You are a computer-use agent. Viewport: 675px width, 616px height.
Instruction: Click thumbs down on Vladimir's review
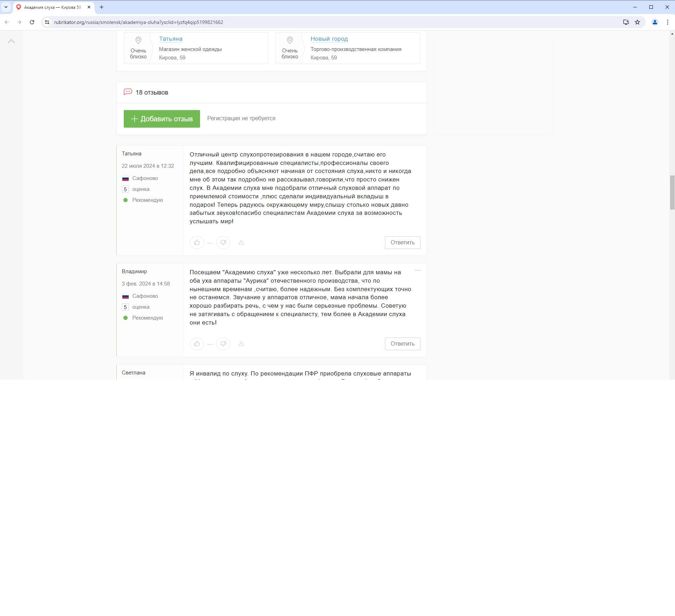(223, 344)
